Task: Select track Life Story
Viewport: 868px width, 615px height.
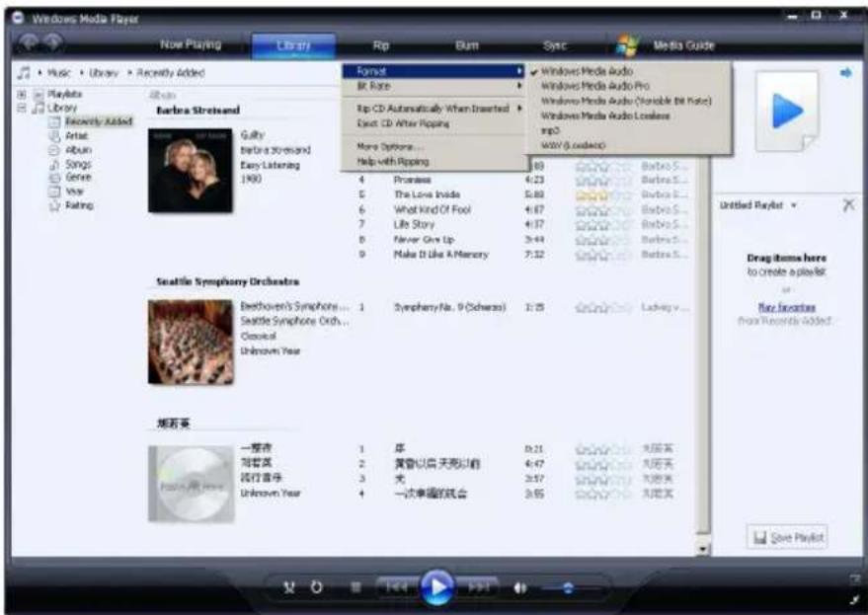Action: tap(414, 225)
